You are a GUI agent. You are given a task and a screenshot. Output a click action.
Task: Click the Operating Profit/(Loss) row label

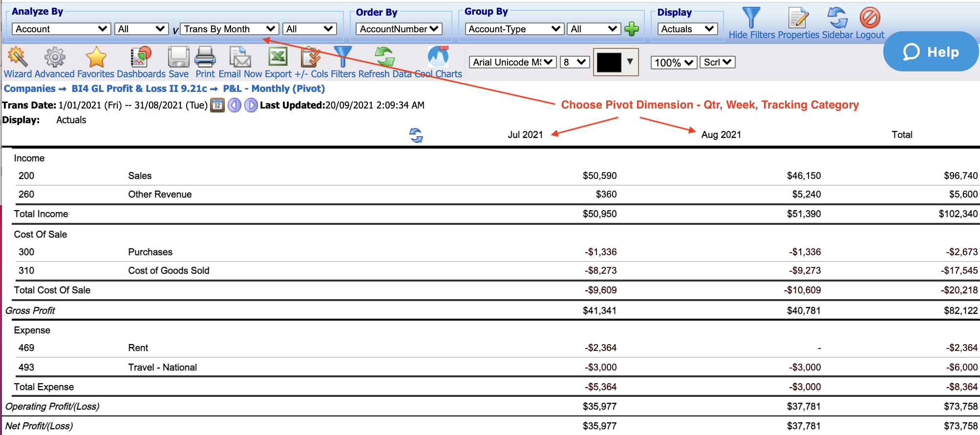[52, 407]
